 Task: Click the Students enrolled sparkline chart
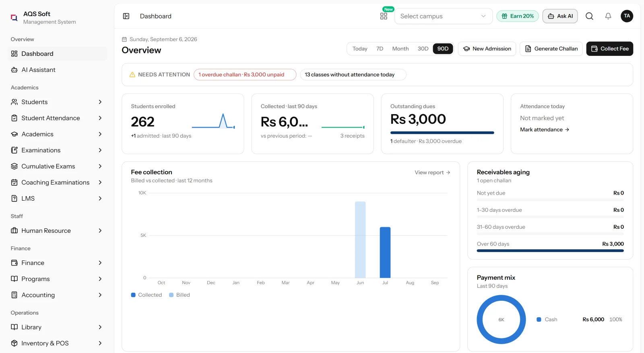[213, 121]
